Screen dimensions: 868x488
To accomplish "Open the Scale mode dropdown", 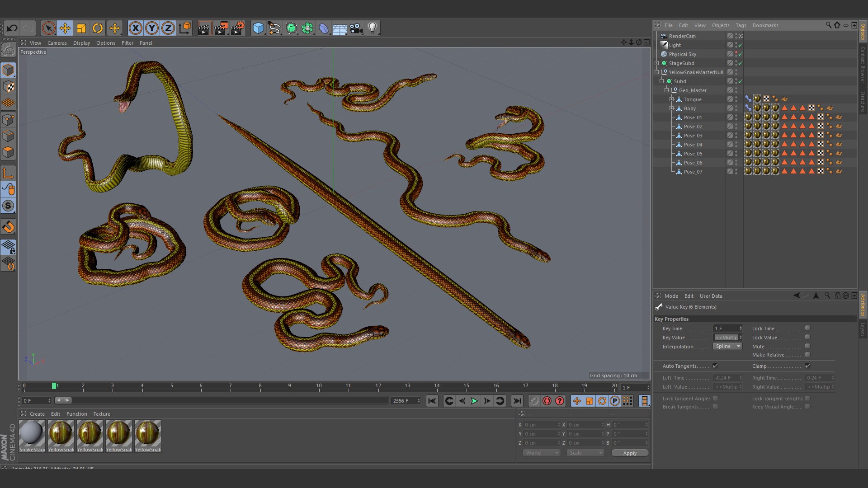I will tap(585, 453).
